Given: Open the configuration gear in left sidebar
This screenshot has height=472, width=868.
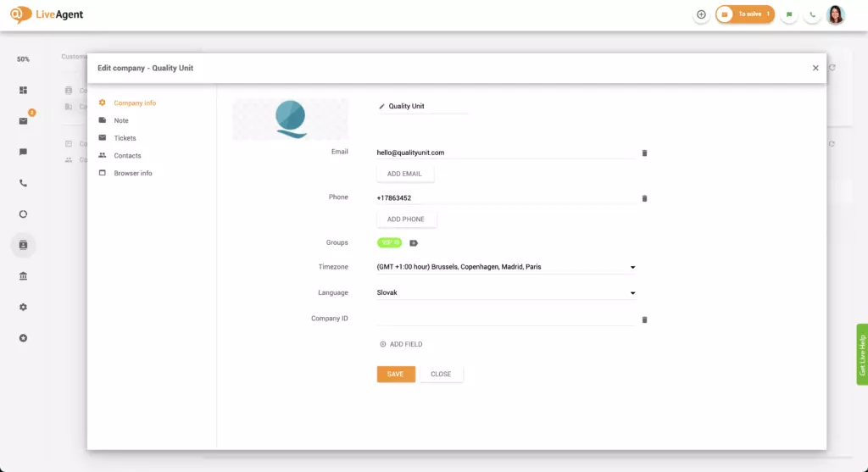Looking at the screenshot, I should point(23,307).
